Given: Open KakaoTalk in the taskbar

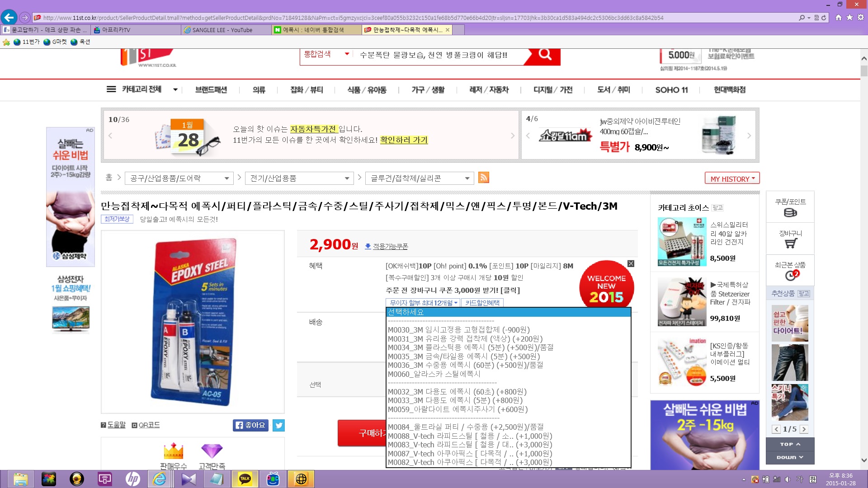Looking at the screenshot, I should pyautogui.click(x=245, y=479).
